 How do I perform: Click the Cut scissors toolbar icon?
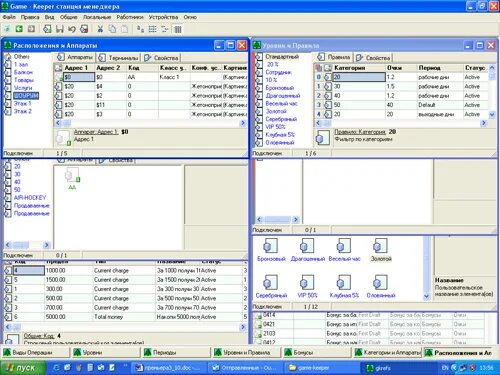[100, 29]
